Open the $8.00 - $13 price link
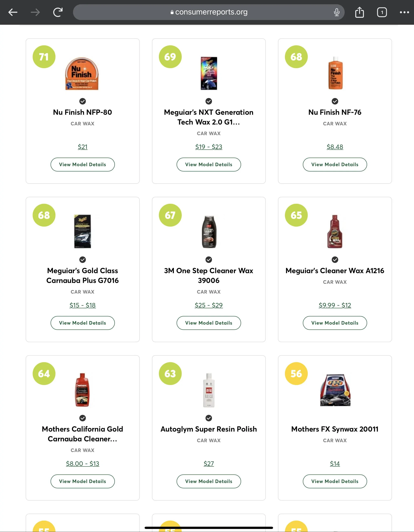This screenshot has height=532, width=414. pos(83,464)
